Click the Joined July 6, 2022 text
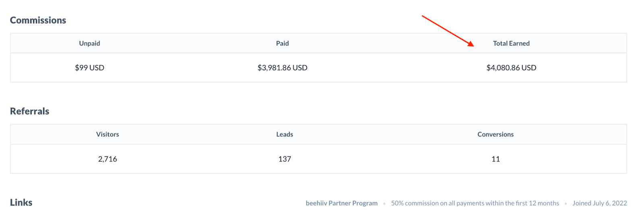 coord(600,203)
